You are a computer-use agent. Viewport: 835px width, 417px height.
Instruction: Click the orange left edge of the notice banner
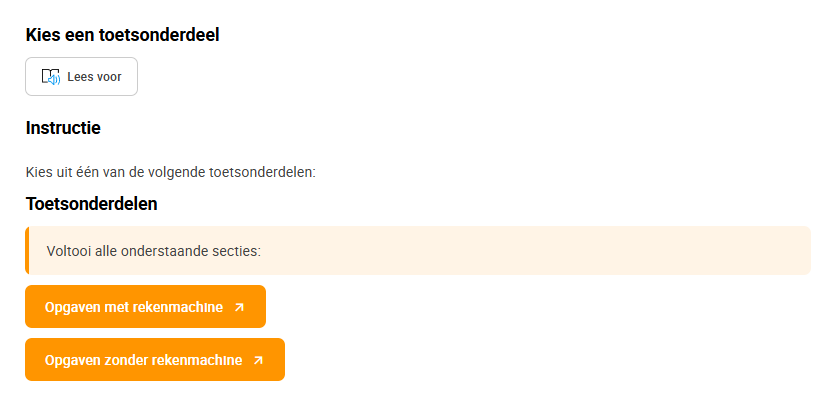click(x=27, y=250)
